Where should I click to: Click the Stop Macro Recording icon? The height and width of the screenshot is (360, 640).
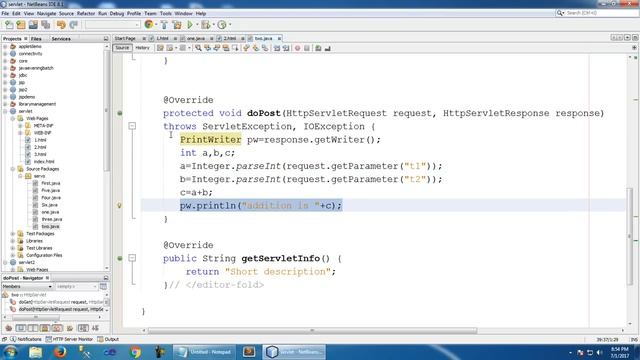(x=307, y=48)
